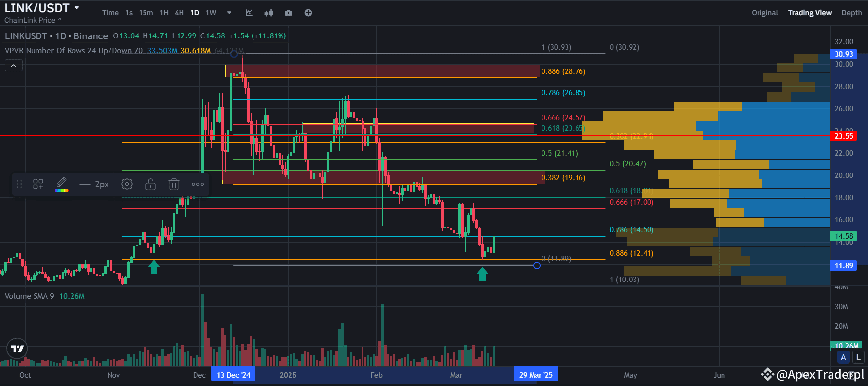
Task: Open the templates grid-plus icon
Action: [x=38, y=184]
